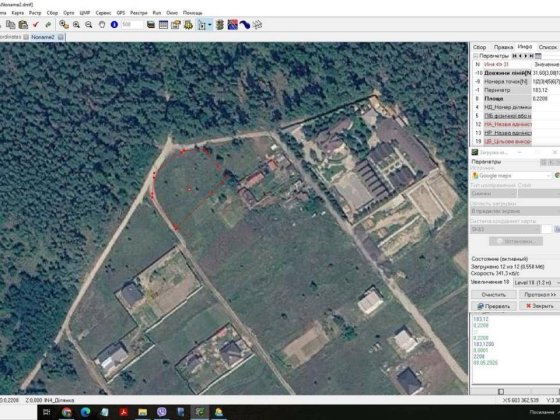The width and height of the screenshot is (560, 420).
Task: Click the table icon next to navigation arrows
Action: tap(538, 56)
